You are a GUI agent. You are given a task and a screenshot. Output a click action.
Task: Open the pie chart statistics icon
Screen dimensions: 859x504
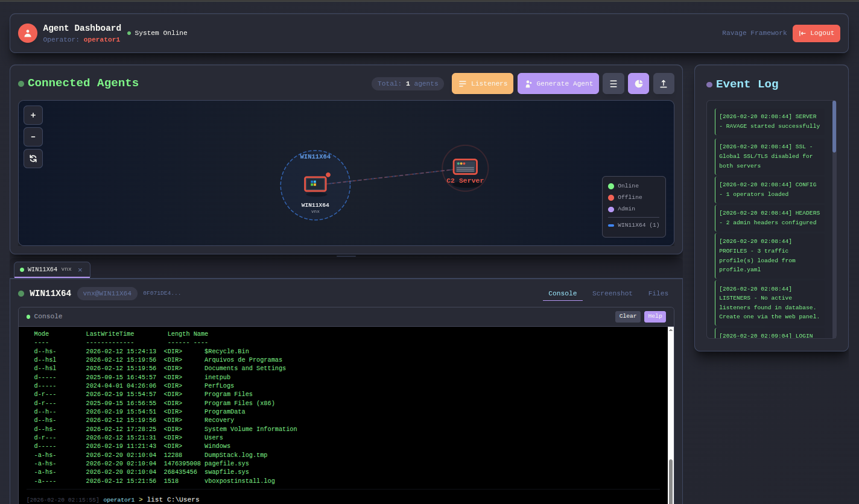[638, 84]
